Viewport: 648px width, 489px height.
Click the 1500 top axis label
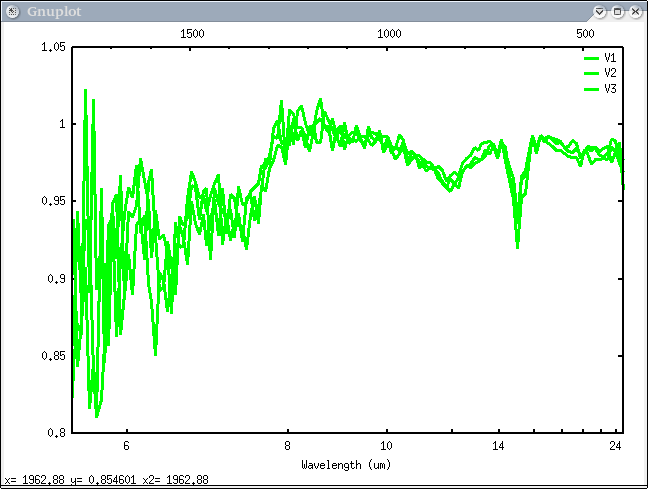click(192, 33)
